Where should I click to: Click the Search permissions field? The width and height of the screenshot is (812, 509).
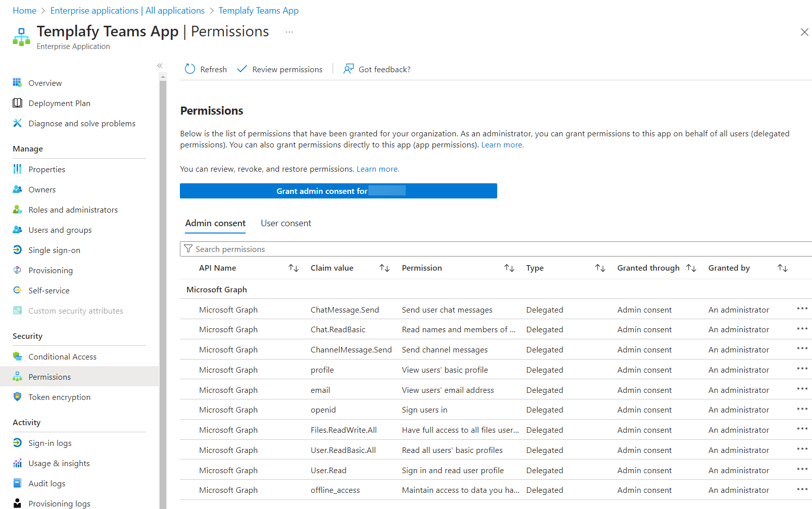click(x=496, y=249)
